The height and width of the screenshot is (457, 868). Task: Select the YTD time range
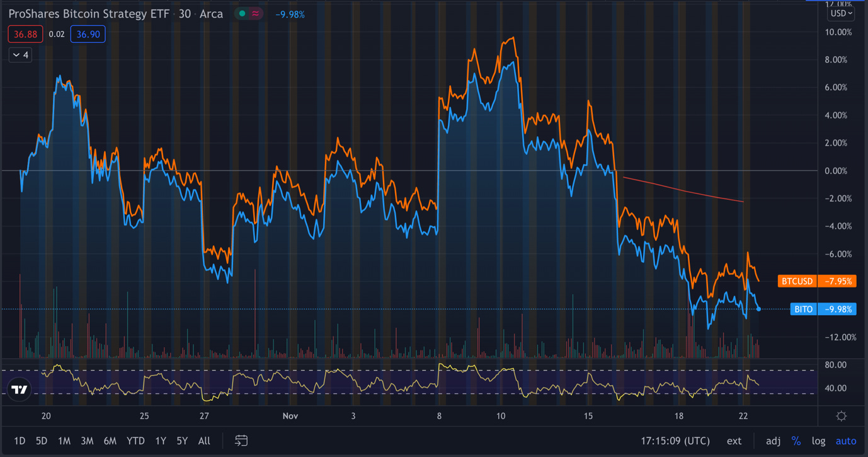coord(135,441)
